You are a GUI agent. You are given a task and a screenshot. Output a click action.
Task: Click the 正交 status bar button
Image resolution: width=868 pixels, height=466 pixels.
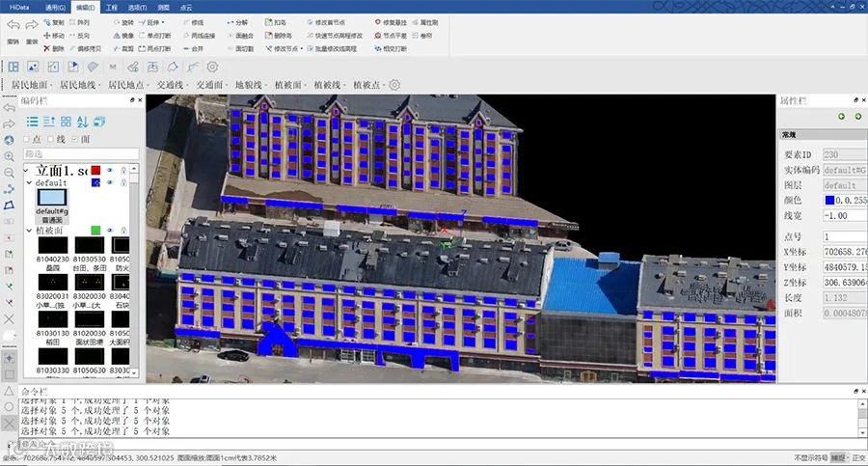(858, 457)
